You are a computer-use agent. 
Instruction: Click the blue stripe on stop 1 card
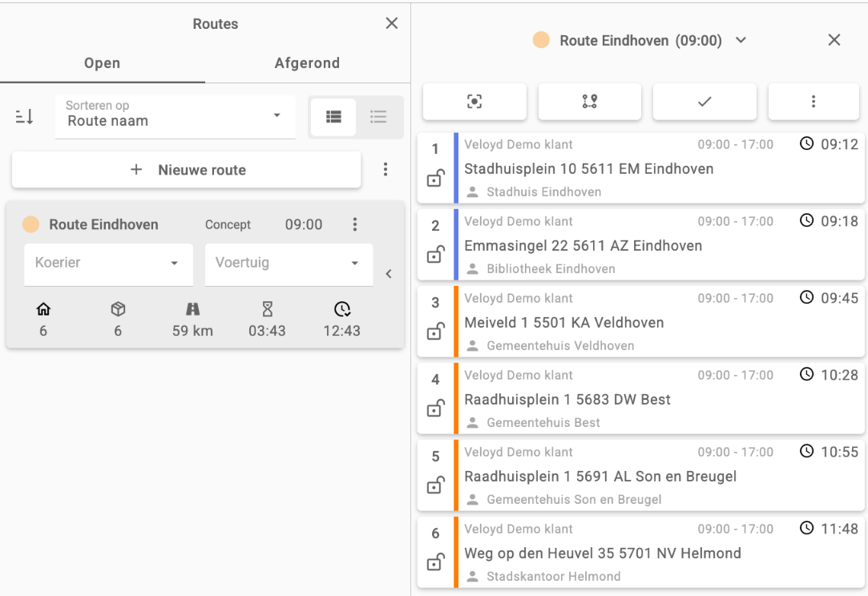coord(456,168)
